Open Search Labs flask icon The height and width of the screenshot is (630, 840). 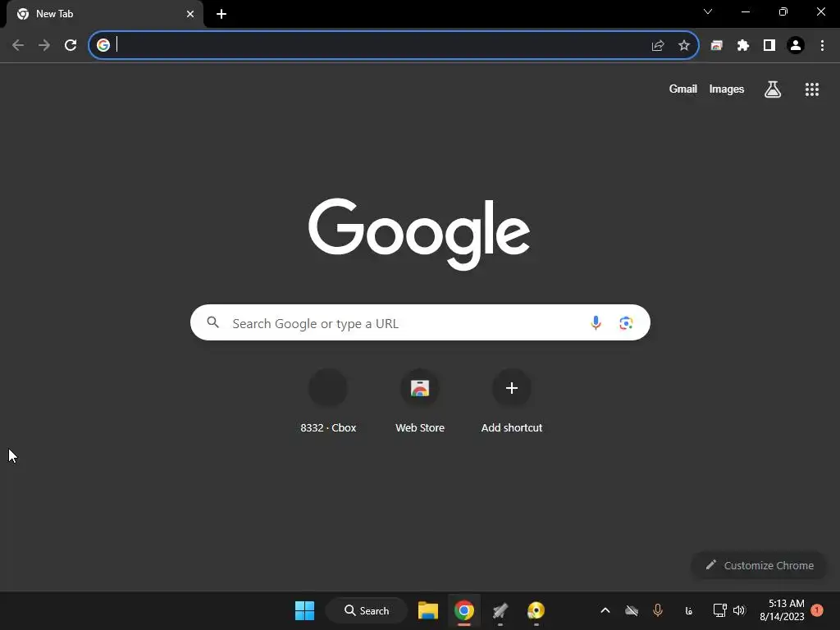[773, 89]
